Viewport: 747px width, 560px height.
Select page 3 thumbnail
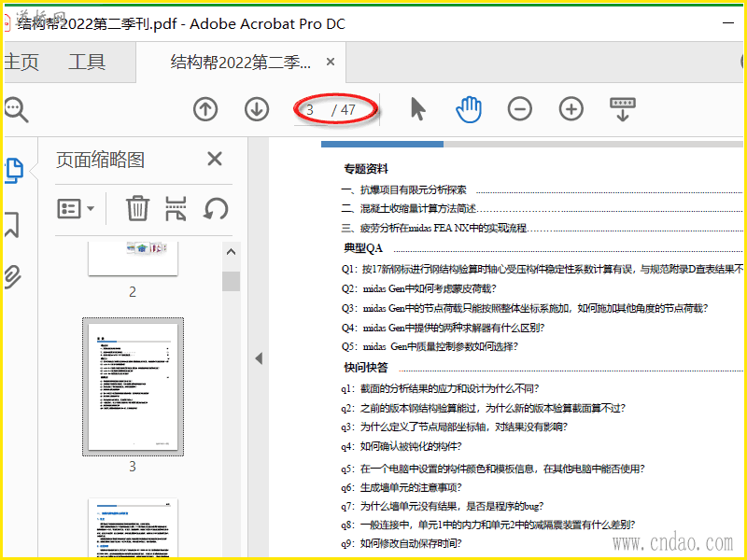[x=133, y=386]
